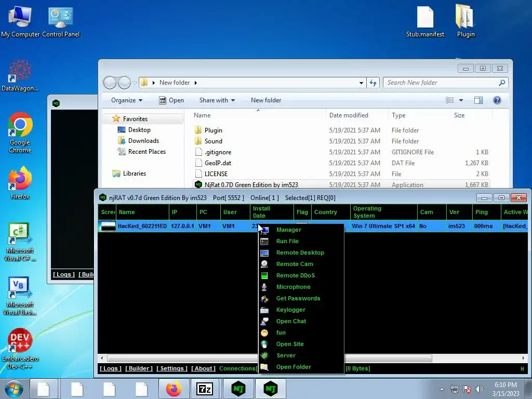
Task: Select Desktop under Favorites
Action: (x=139, y=130)
